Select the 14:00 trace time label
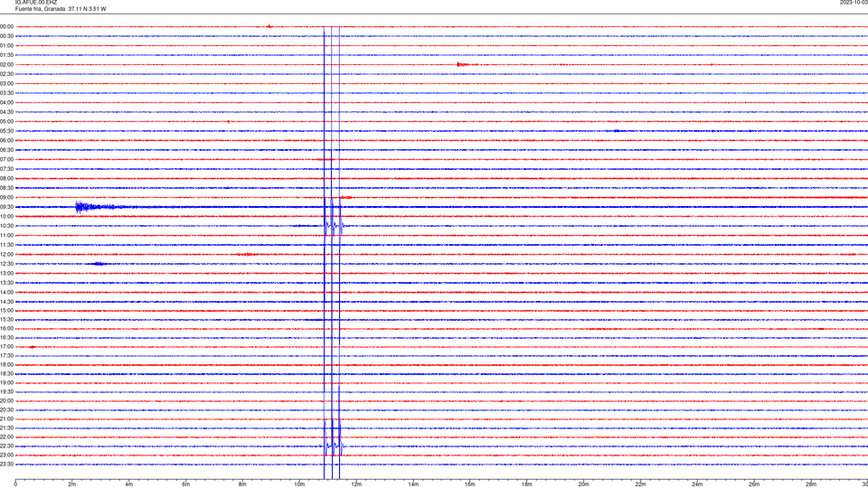 [6, 292]
